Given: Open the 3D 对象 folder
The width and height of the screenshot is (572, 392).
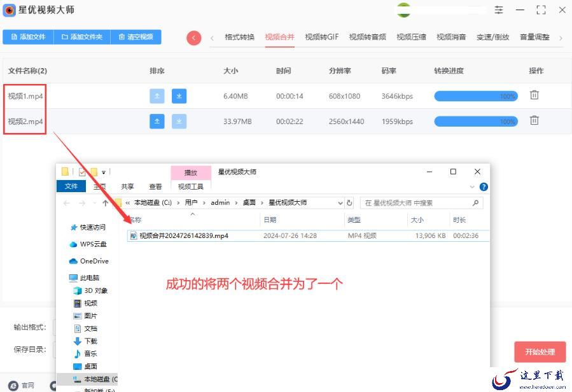Looking at the screenshot, I should click(x=91, y=291).
